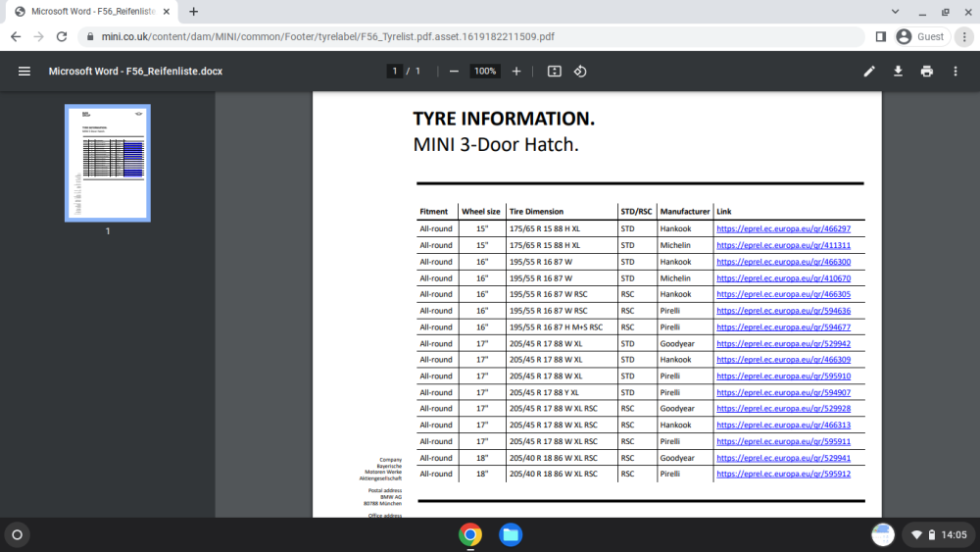Open the eprel link ending 529928
980x552 pixels.
783,408
